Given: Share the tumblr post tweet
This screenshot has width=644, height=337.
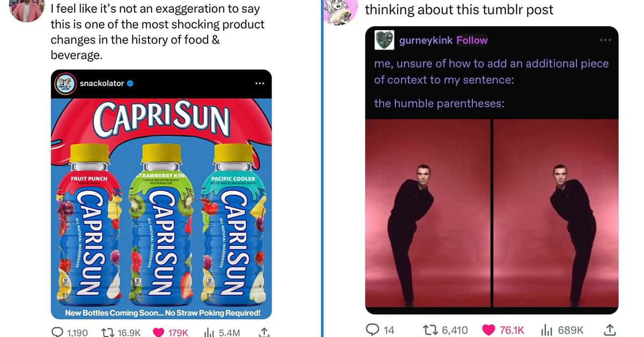Looking at the screenshot, I should [x=610, y=330].
